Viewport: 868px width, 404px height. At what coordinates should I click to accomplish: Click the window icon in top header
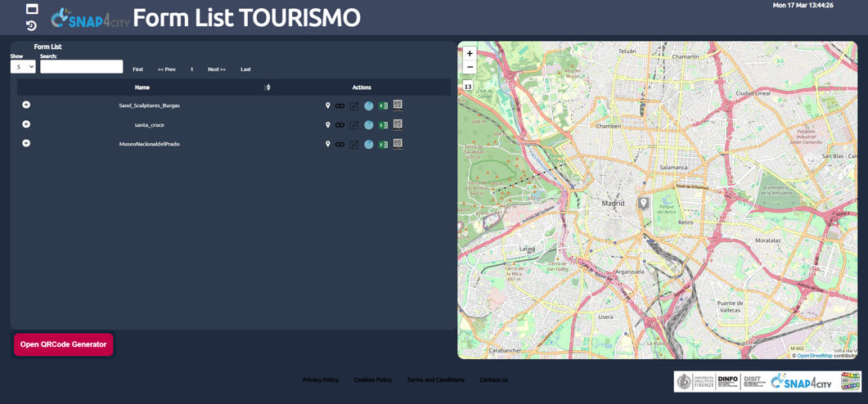pyautogui.click(x=32, y=9)
